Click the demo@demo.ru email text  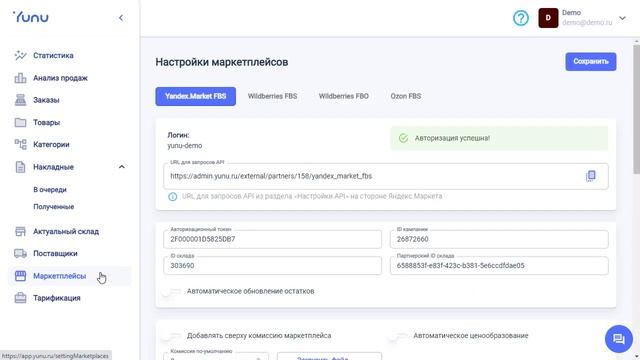pyautogui.click(x=587, y=22)
